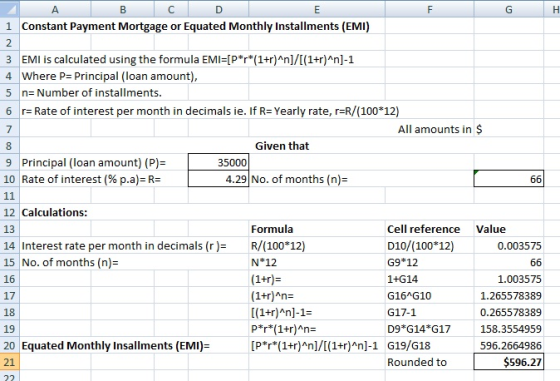Click the 'G9*12' reference cell
This screenshot has width=560, height=381.
click(x=402, y=262)
